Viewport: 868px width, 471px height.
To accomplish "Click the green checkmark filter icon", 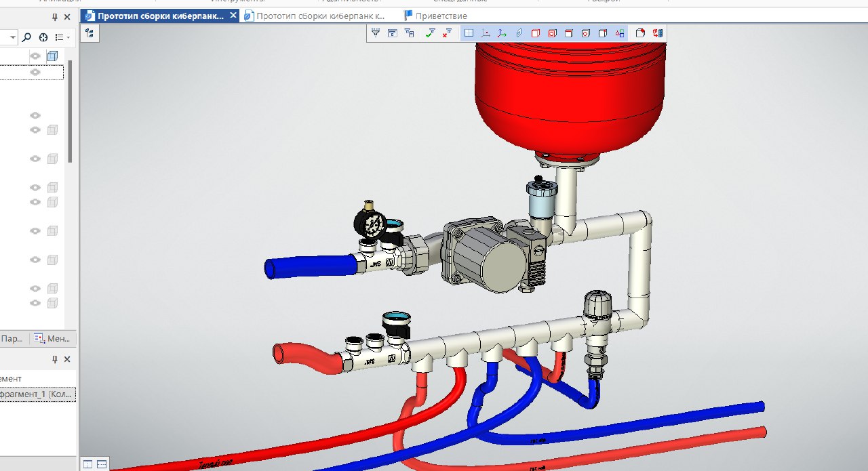I will [x=430, y=33].
